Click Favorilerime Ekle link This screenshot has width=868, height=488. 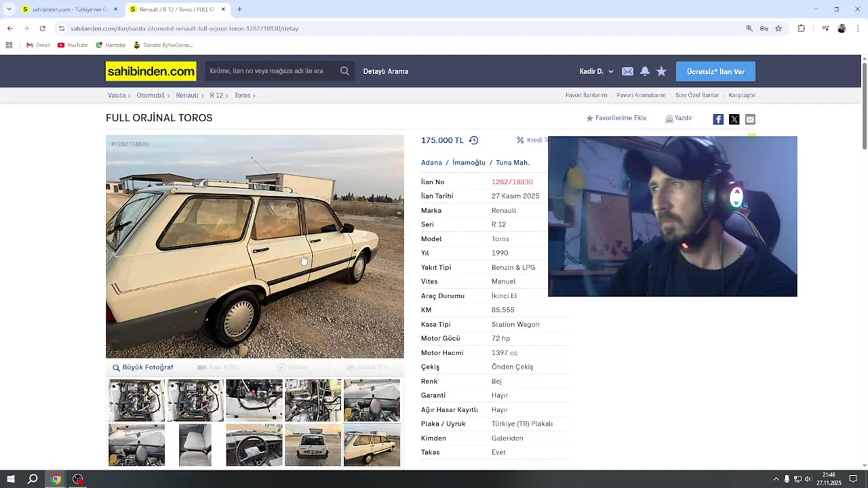click(616, 118)
